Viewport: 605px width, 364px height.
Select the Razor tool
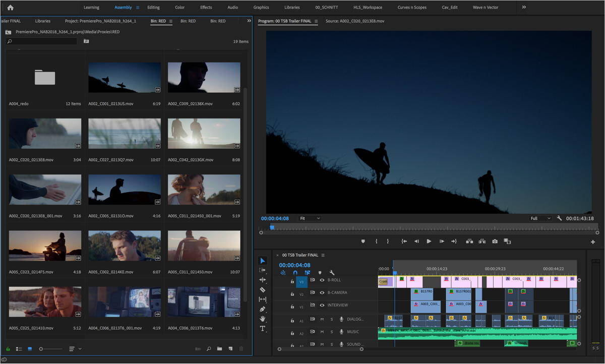(x=263, y=290)
